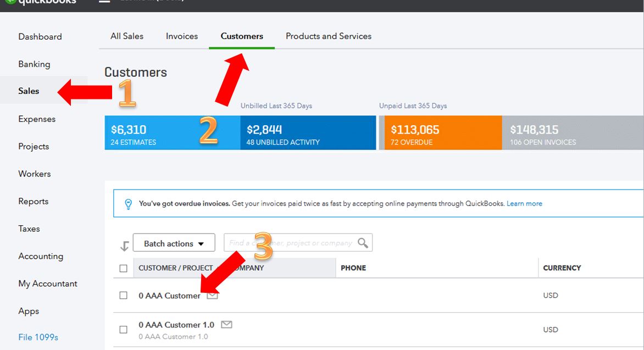This screenshot has width=644, height=350.
Task: Click USD currency for 0 AAA Customer 1.0
Action: click(x=551, y=330)
